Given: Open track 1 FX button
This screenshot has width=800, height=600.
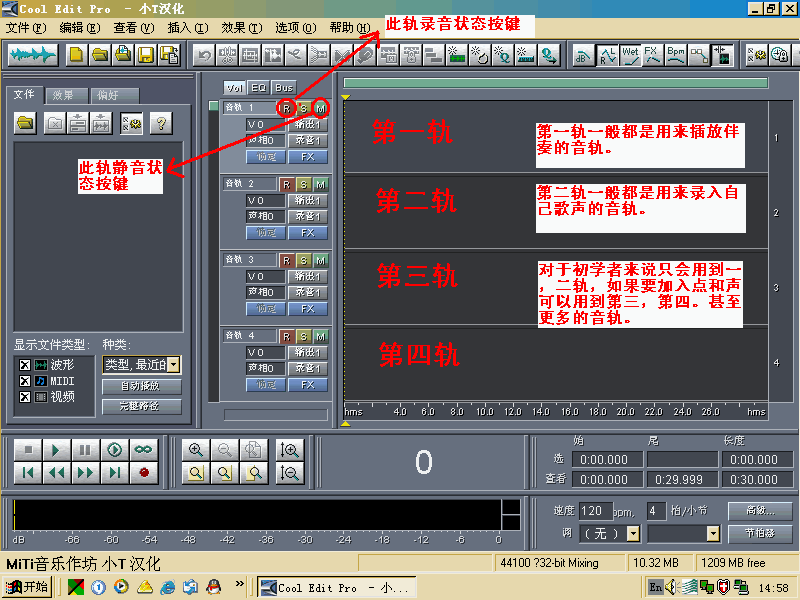Looking at the screenshot, I should point(308,157).
